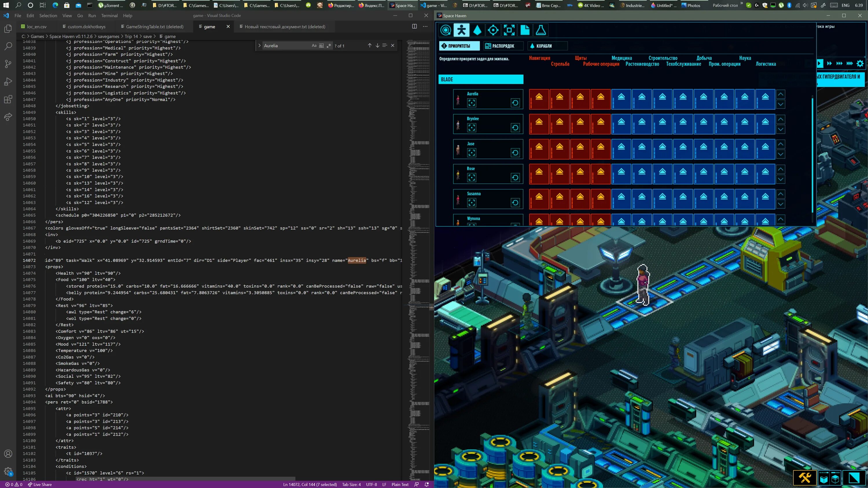Open the focus frame icon in Space Haven toolbar
The width and height of the screenshot is (868, 488).
click(x=509, y=30)
